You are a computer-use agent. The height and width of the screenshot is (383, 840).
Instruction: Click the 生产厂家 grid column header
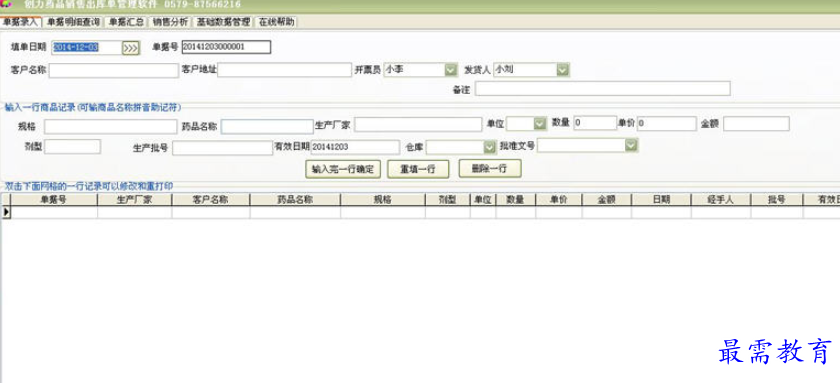(134, 200)
